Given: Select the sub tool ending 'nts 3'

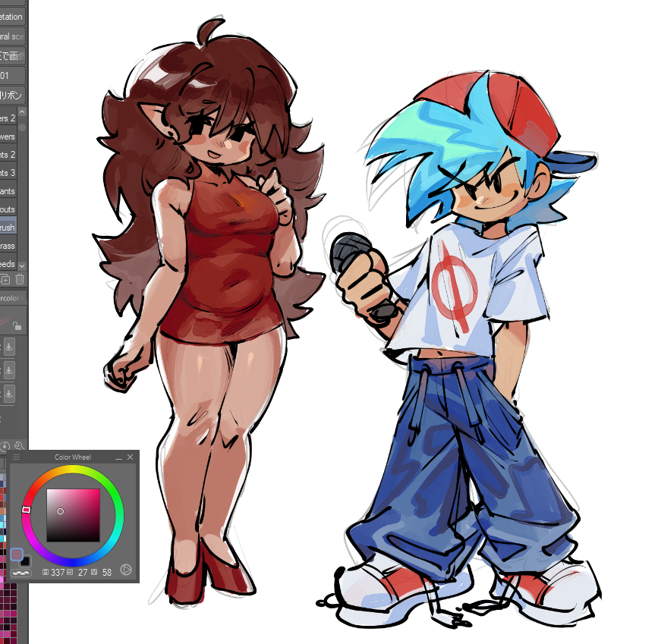Looking at the screenshot, I should (x=8, y=173).
